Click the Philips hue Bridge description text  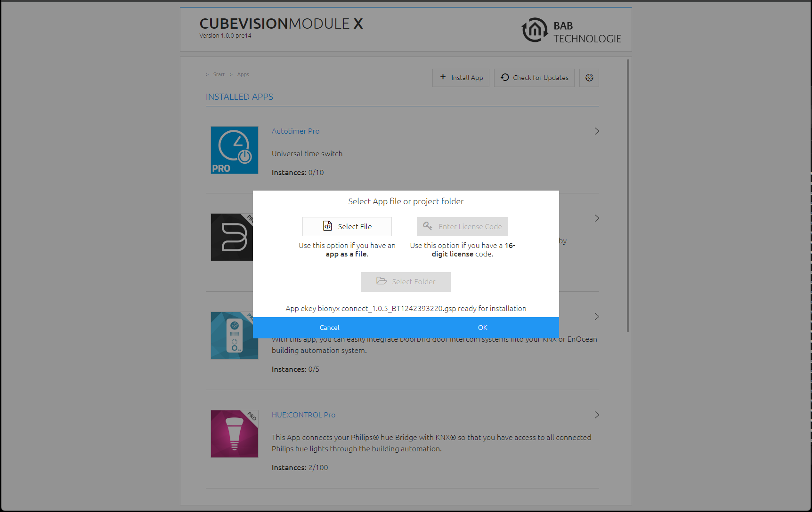point(431,443)
